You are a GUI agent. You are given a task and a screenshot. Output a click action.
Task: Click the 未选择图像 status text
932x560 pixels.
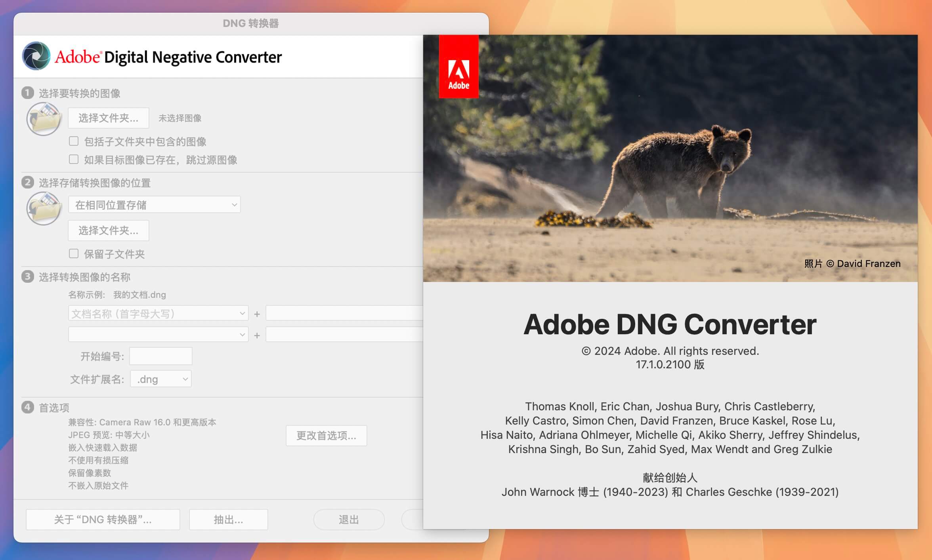click(x=180, y=118)
